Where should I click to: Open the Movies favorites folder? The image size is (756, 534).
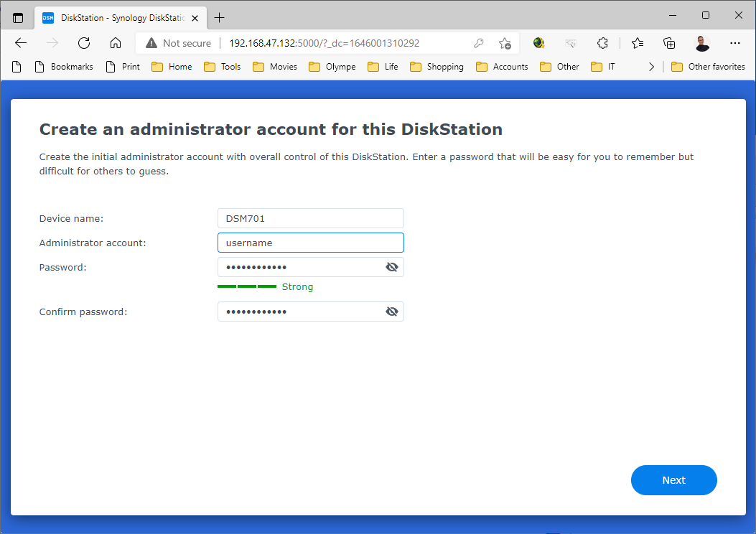[275, 67]
